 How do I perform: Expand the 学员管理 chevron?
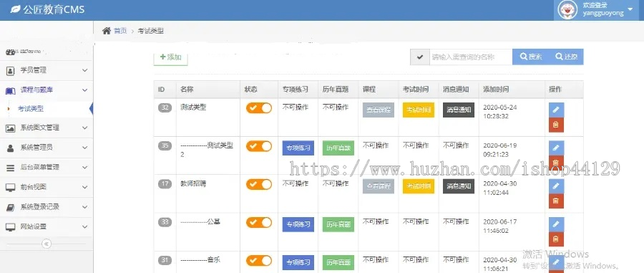pyautogui.click(x=84, y=70)
